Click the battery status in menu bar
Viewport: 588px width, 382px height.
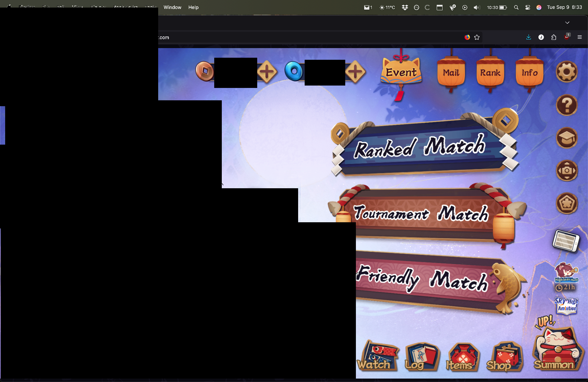click(497, 7)
